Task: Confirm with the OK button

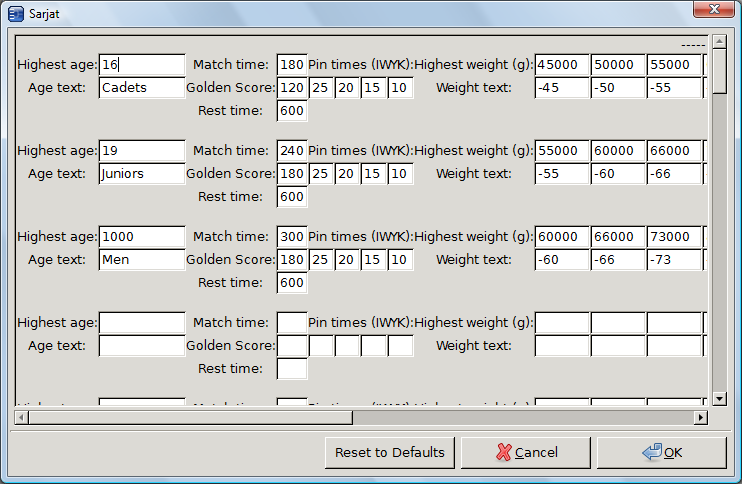Action: click(661, 452)
